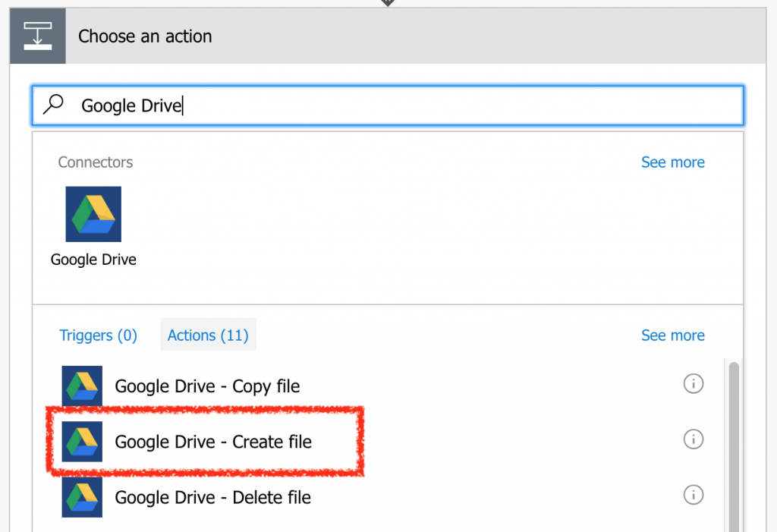The image size is (777, 532).
Task: Show info for Delete file action
Action: click(694, 495)
